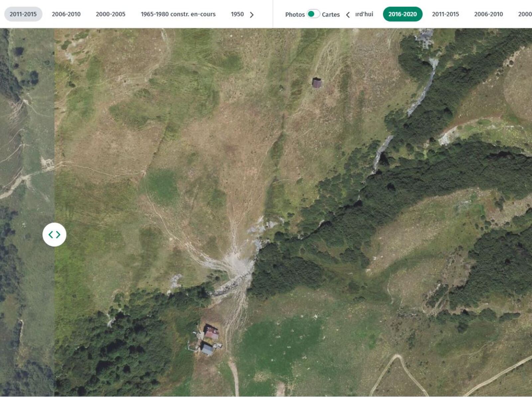Select the 1950 period tab

click(x=237, y=14)
